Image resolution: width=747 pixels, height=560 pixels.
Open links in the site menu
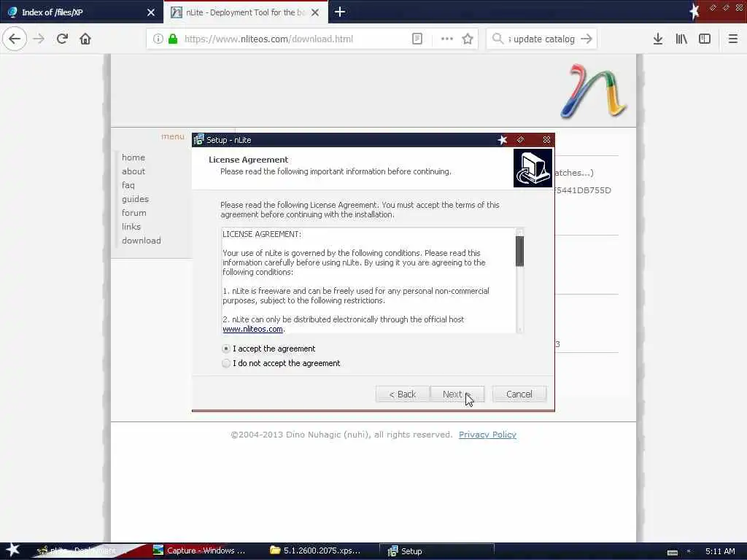[131, 227]
